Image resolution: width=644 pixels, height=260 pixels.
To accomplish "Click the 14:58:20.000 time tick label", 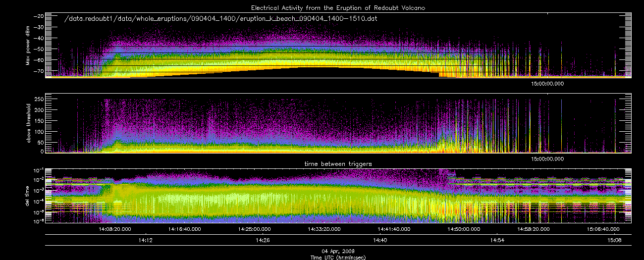I will (x=534, y=229).
